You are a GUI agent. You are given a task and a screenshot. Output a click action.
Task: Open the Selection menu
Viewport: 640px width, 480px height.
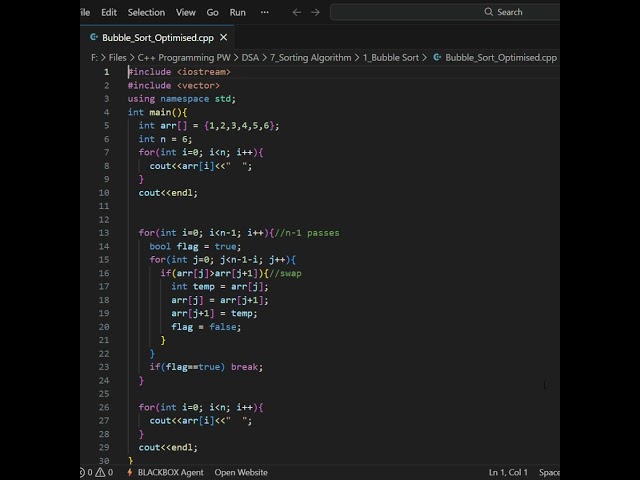pyautogui.click(x=146, y=12)
